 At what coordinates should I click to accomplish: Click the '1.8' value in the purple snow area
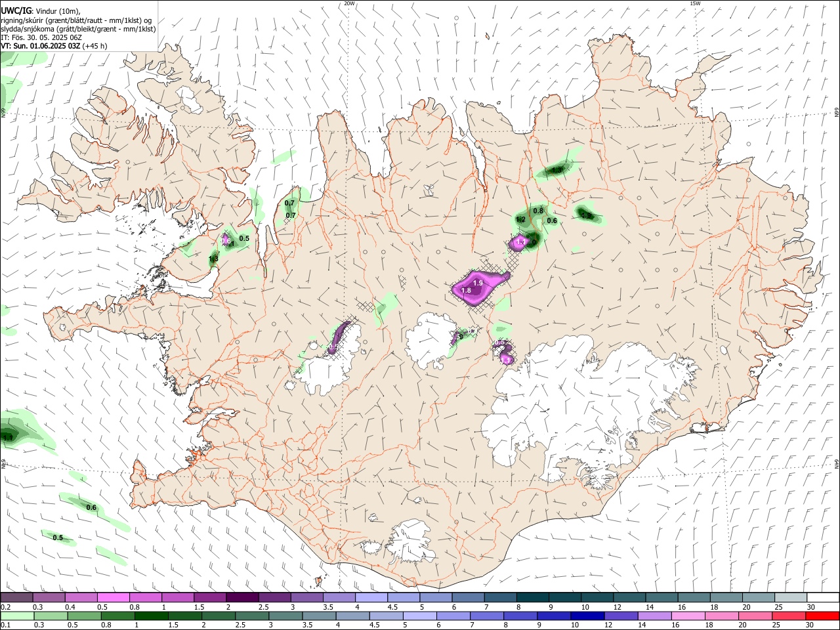[x=466, y=290]
